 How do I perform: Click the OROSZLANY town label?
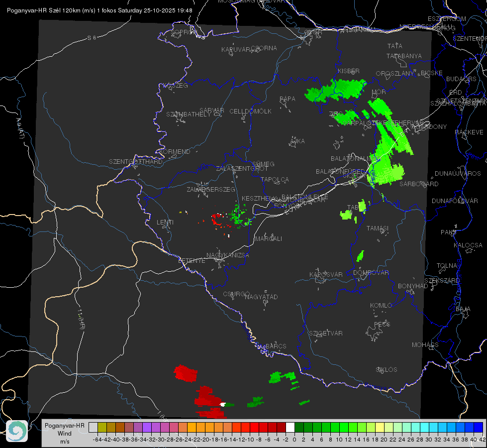(x=395, y=74)
